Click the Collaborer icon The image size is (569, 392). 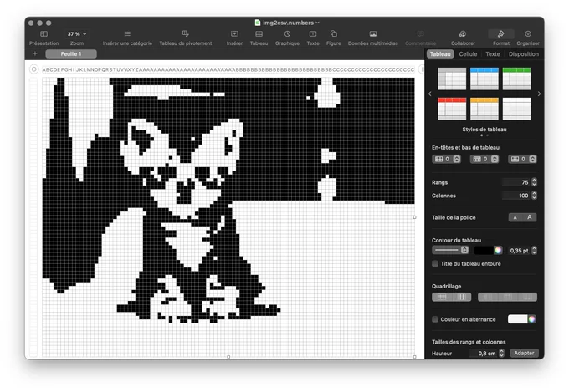(462, 34)
